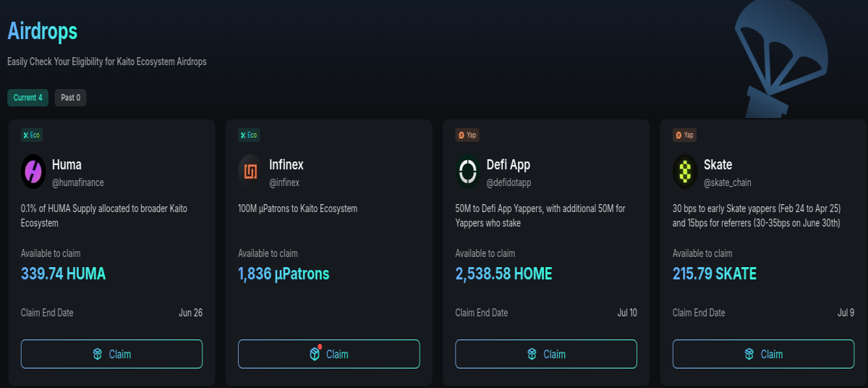The width and height of the screenshot is (868, 388).
Task: Click the Infinex project logo icon
Action: (250, 172)
